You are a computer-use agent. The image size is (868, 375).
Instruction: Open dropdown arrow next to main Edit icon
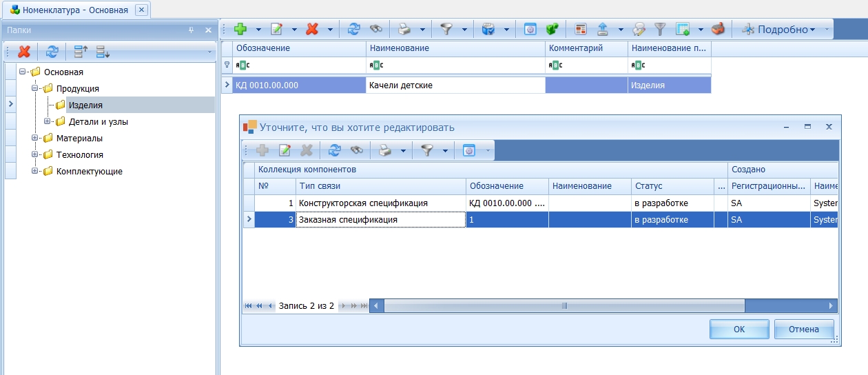pyautogui.click(x=295, y=30)
